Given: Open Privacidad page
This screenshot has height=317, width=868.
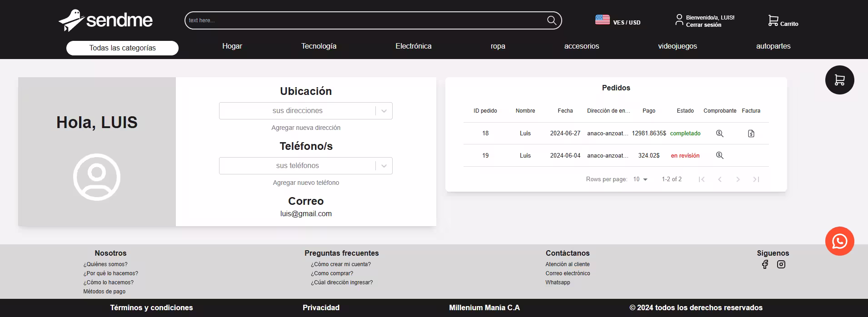Looking at the screenshot, I should point(321,307).
